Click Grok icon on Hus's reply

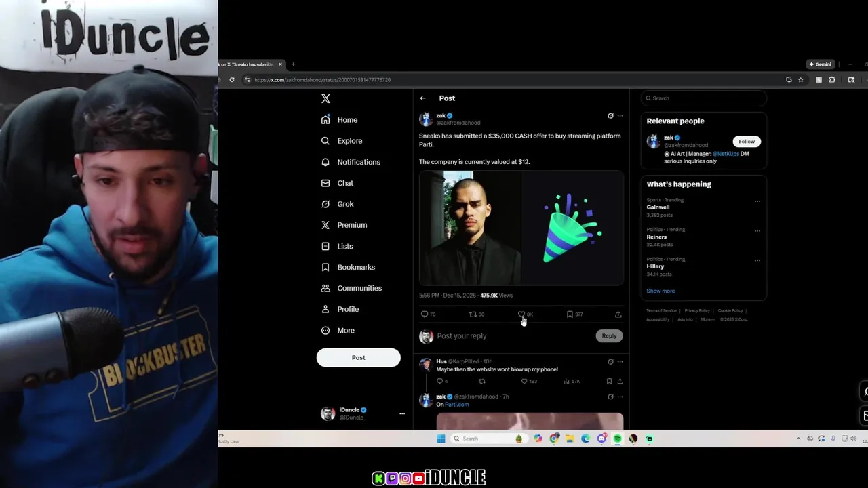point(610,362)
